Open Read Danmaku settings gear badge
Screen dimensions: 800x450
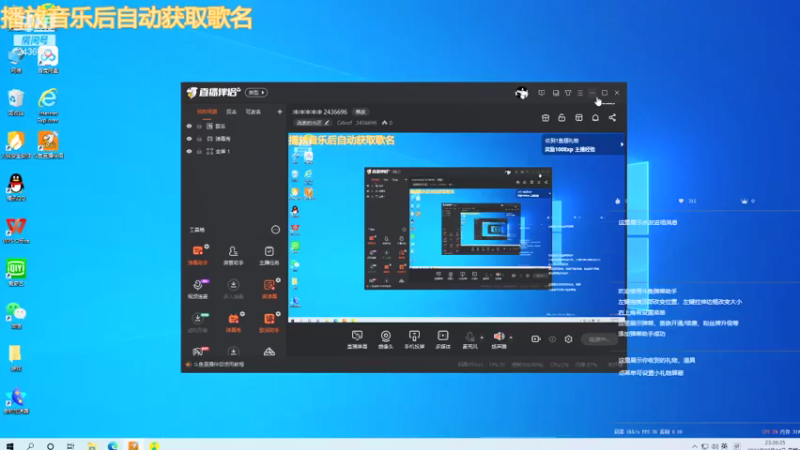click(x=278, y=280)
